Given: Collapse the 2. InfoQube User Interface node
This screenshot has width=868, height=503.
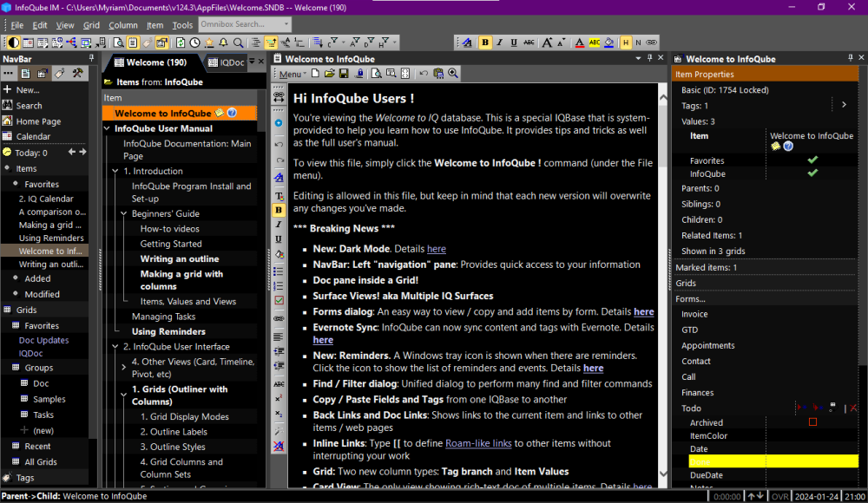Looking at the screenshot, I should pos(115,347).
